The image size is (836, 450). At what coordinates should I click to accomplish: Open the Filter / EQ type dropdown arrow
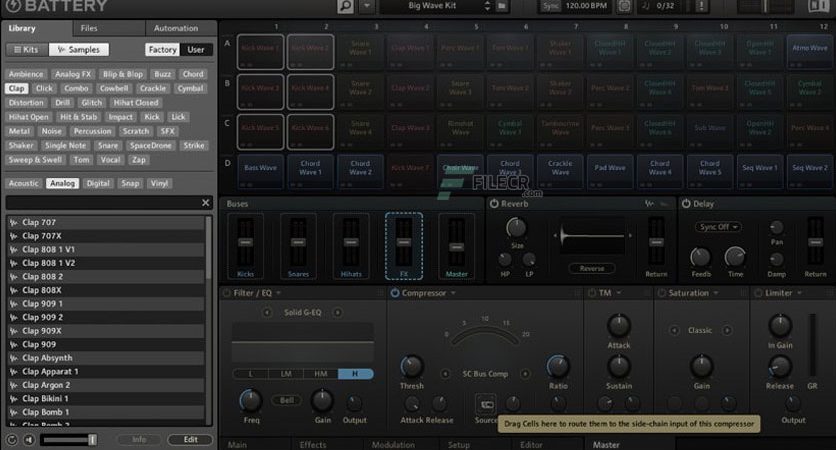pos(278,293)
